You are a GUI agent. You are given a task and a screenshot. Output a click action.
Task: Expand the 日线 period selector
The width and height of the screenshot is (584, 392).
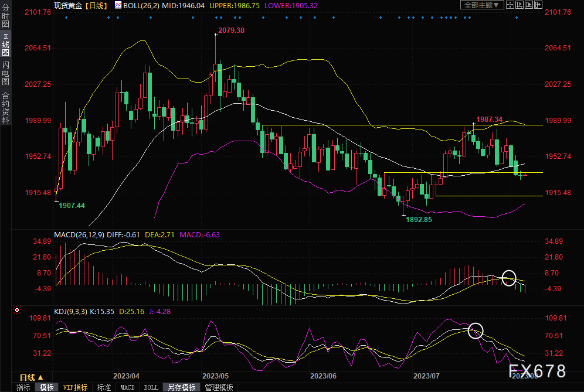tap(31, 377)
